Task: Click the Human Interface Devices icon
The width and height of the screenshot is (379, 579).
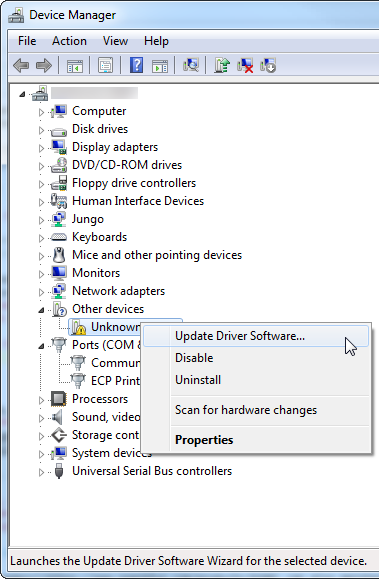Action: click(x=59, y=201)
